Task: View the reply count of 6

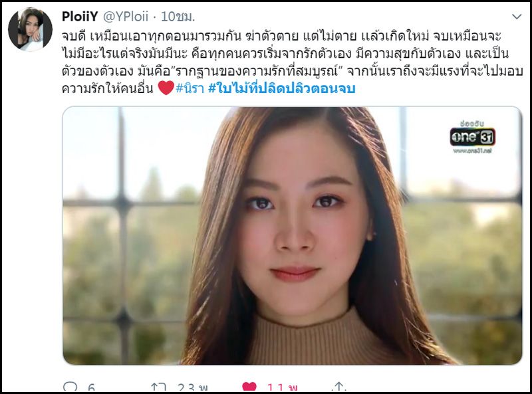Action: [x=91, y=387]
